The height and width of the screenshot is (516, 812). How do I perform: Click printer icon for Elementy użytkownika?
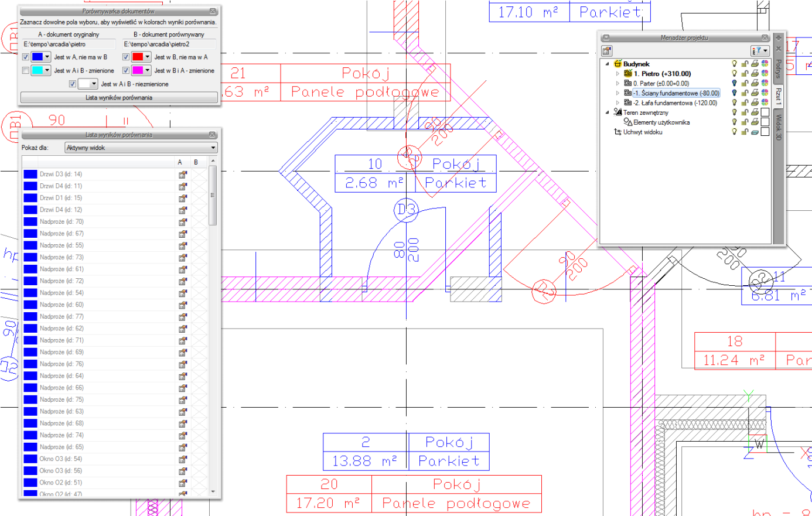pos(755,122)
